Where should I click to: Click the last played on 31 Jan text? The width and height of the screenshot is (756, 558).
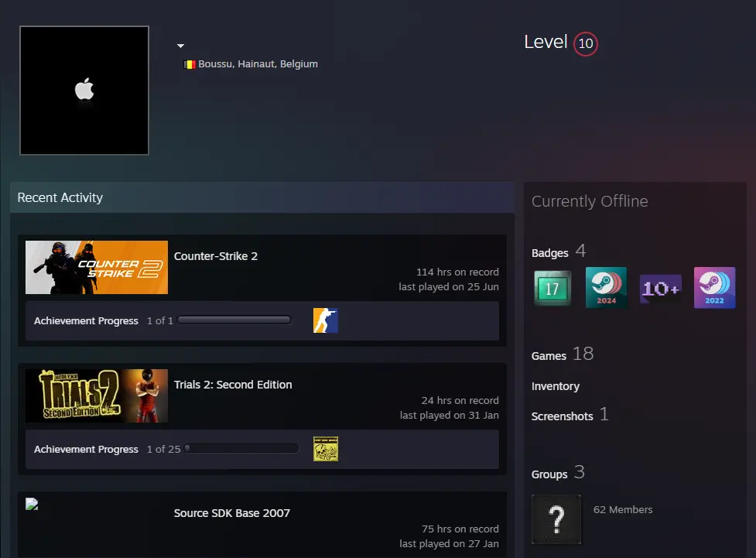[x=450, y=416]
